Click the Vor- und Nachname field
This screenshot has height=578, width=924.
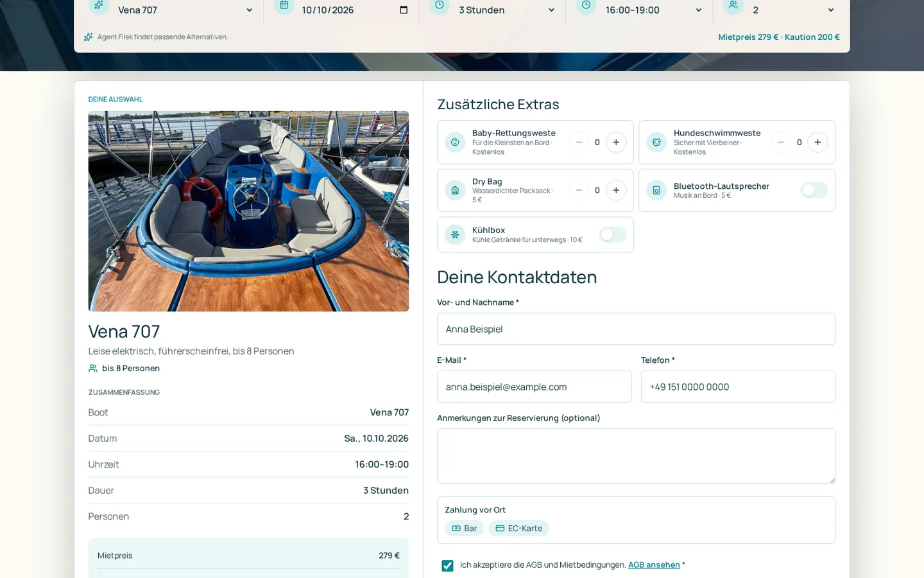636,329
